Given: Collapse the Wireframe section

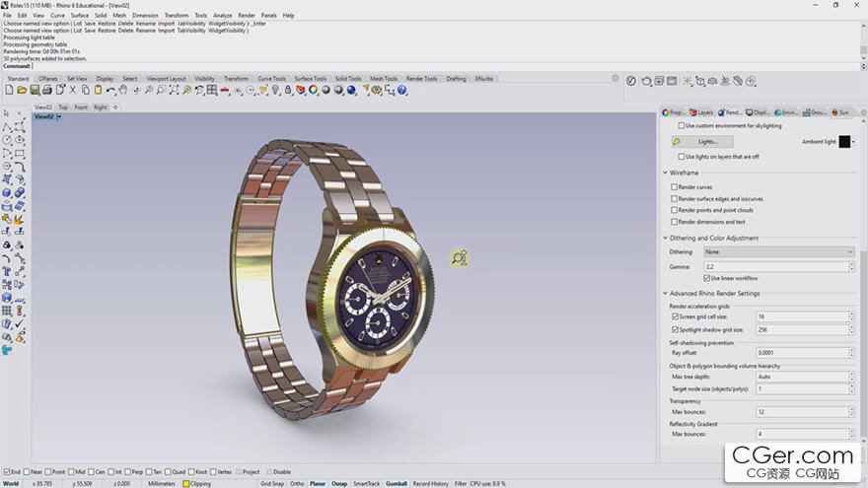Looking at the screenshot, I should point(666,173).
